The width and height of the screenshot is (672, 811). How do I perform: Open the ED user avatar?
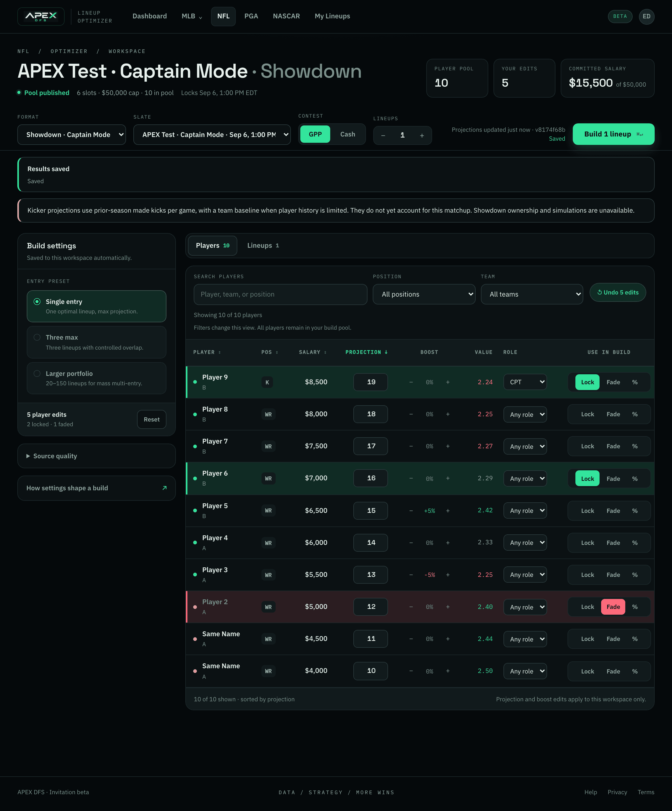coord(646,16)
